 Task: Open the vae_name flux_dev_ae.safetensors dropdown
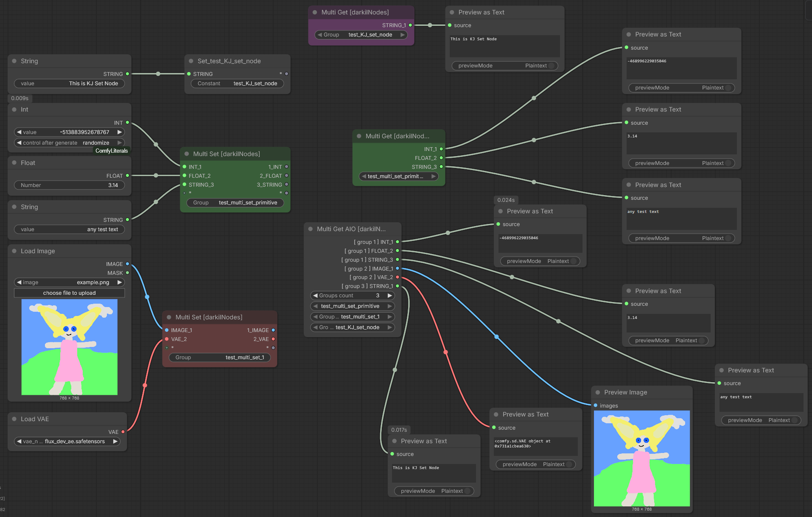pos(67,442)
